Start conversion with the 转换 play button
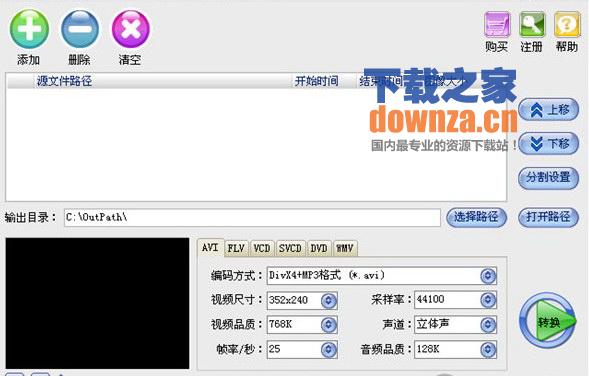Viewport: 589px width, 376px height. pyautogui.click(x=548, y=321)
